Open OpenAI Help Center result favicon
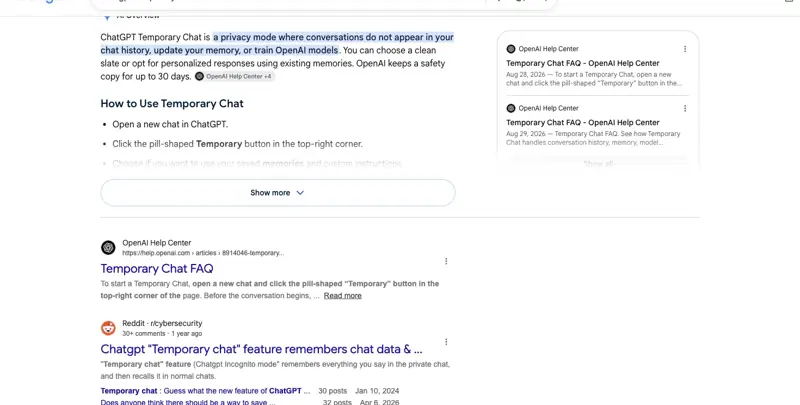This screenshot has height=405, width=800. coord(108,247)
